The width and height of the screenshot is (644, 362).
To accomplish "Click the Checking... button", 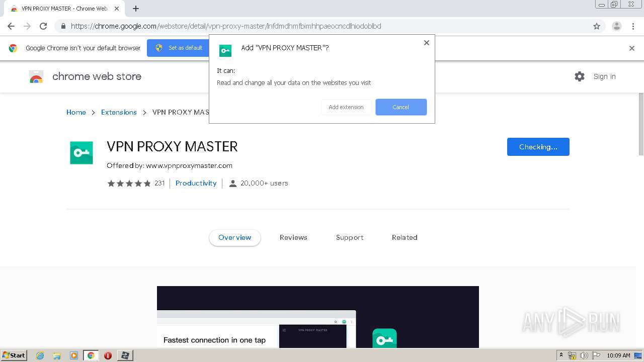I will tap(538, 147).
